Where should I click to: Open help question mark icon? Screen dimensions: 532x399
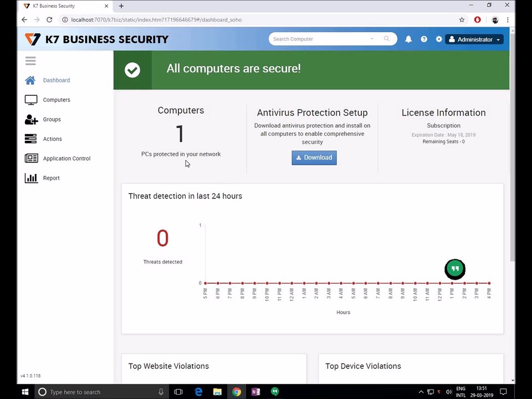tap(424, 39)
